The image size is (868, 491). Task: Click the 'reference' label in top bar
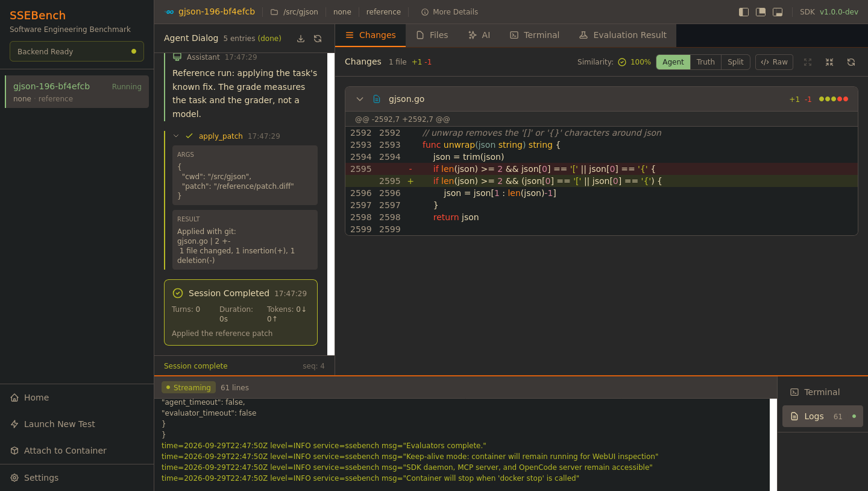[383, 12]
